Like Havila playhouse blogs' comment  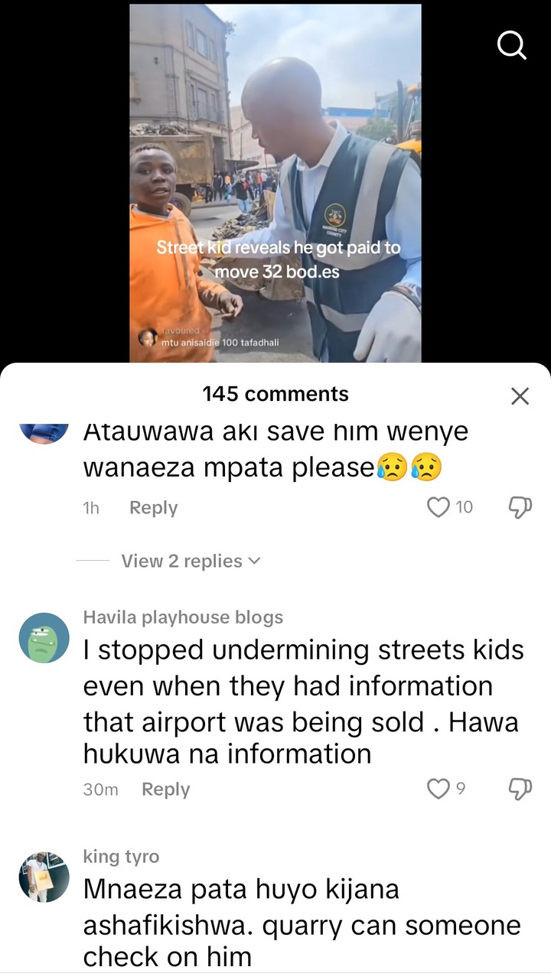pyautogui.click(x=439, y=789)
